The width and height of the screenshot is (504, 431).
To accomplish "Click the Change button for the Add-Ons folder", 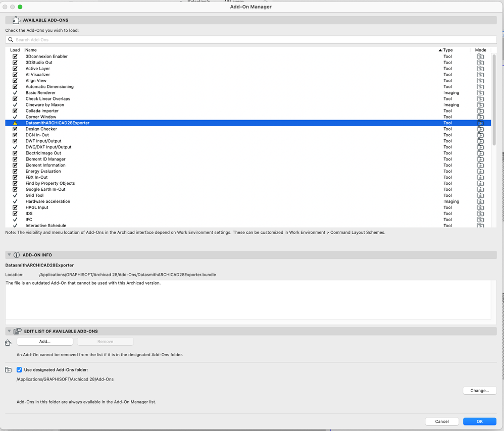I will point(479,390).
